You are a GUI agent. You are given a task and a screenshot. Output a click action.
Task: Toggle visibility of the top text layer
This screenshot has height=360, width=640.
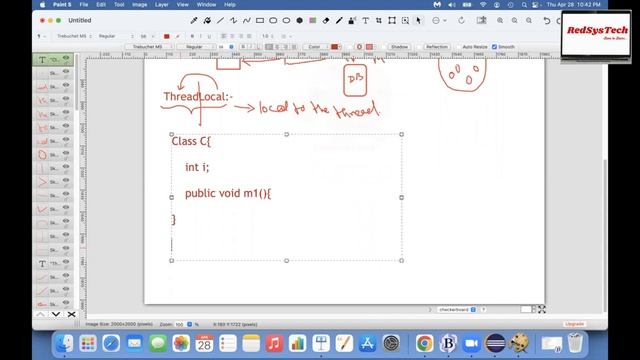[x=66, y=58]
